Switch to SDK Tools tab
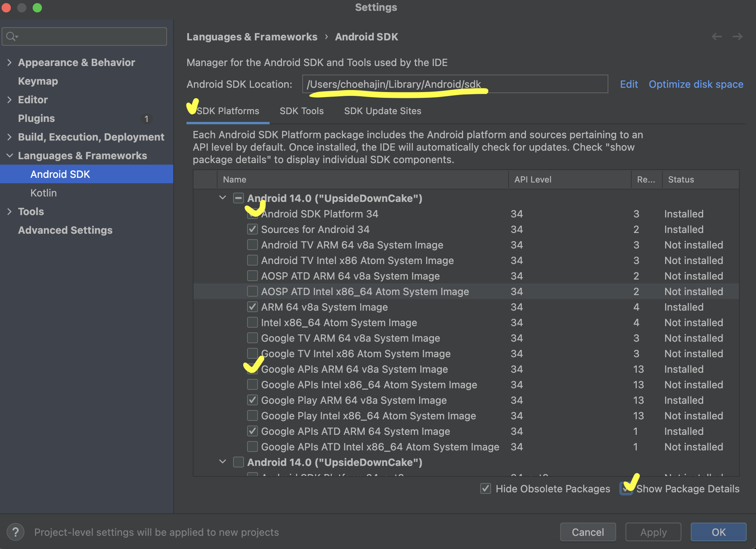756x549 pixels. click(x=301, y=111)
